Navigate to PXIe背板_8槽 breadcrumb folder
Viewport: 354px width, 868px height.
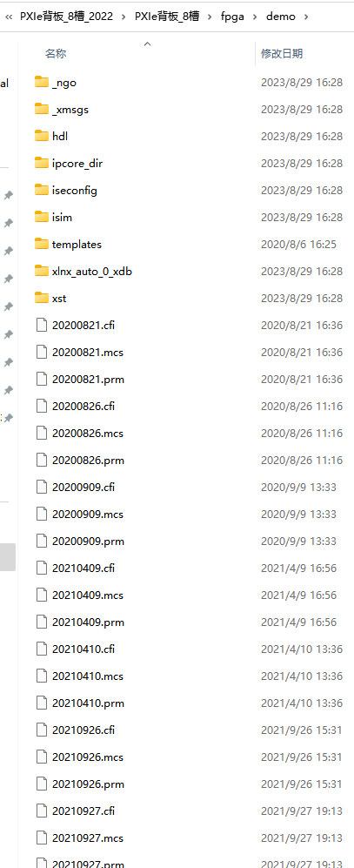(167, 17)
